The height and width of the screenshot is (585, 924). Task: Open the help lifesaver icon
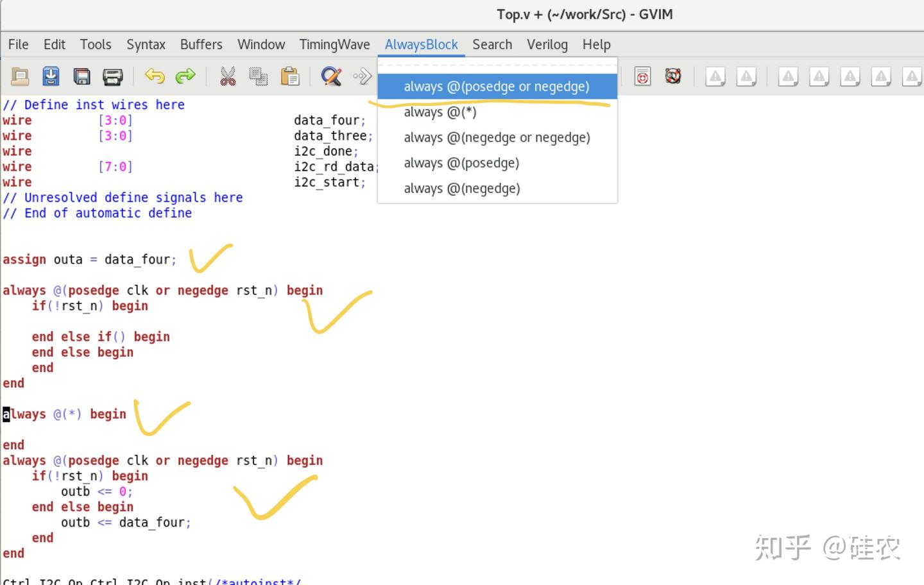point(672,76)
